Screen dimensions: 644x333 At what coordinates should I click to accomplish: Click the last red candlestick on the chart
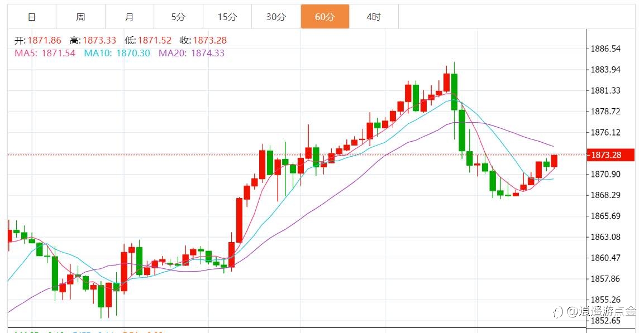coord(554,161)
